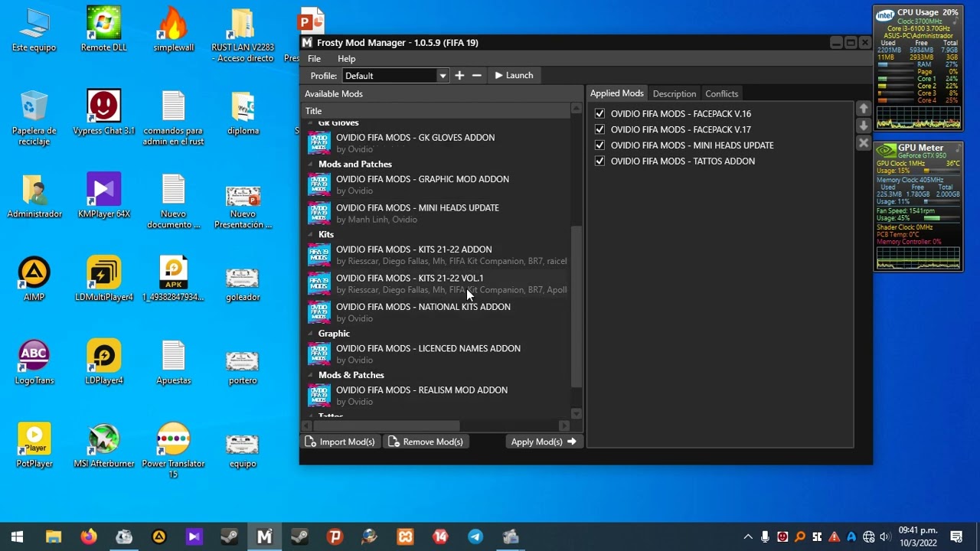The width and height of the screenshot is (980, 551).
Task: Click the Title column header
Action: (x=436, y=111)
